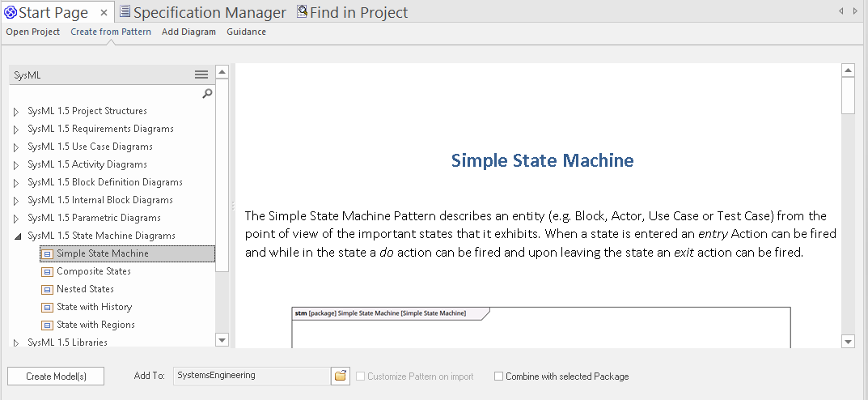Viewport: 868px width, 400px height.
Task: Click the Simple State Machine pattern icon
Action: tap(47, 253)
